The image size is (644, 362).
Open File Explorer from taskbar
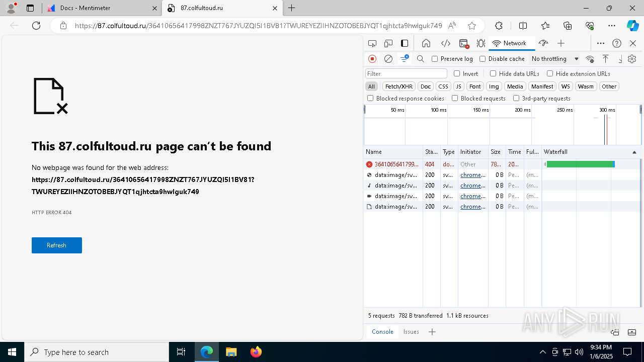(231, 352)
